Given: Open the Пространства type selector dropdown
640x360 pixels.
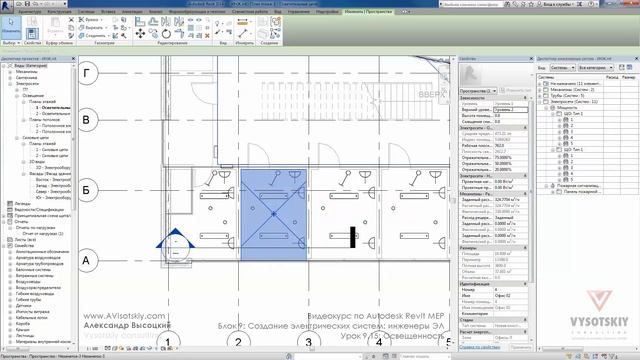Looking at the screenshot, I should pos(478,91).
